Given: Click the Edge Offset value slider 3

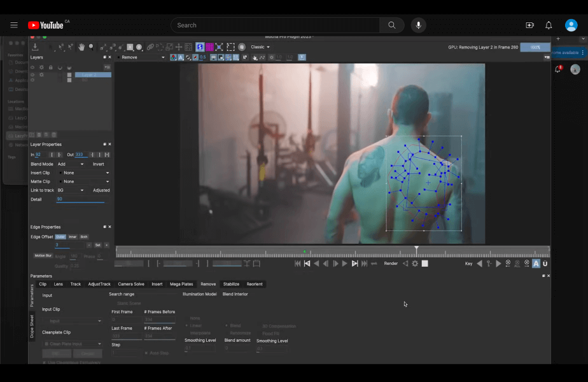Looking at the screenshot, I should click(x=69, y=245).
